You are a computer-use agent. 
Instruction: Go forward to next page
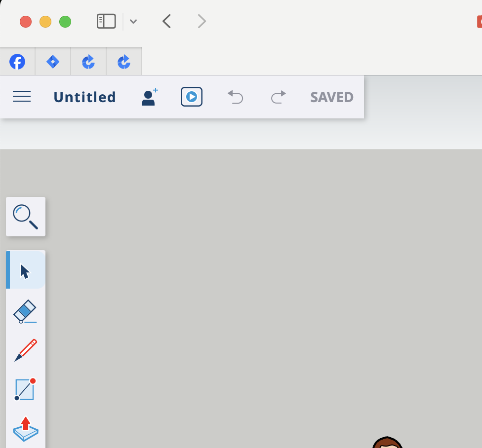coord(201,21)
